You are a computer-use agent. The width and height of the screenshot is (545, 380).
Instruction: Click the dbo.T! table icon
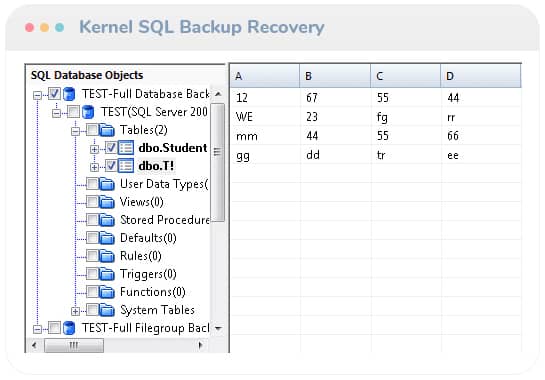[126, 166]
